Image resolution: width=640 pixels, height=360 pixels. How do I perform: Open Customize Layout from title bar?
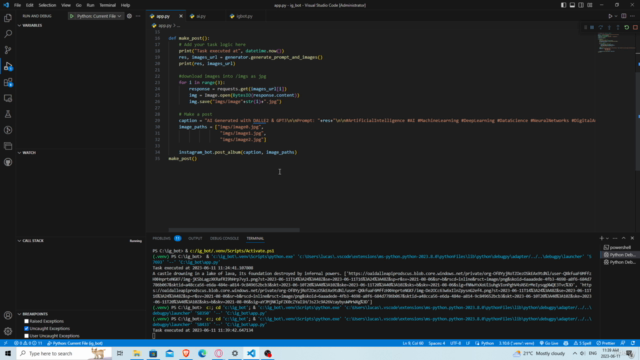pyautogui.click(x=590, y=5)
